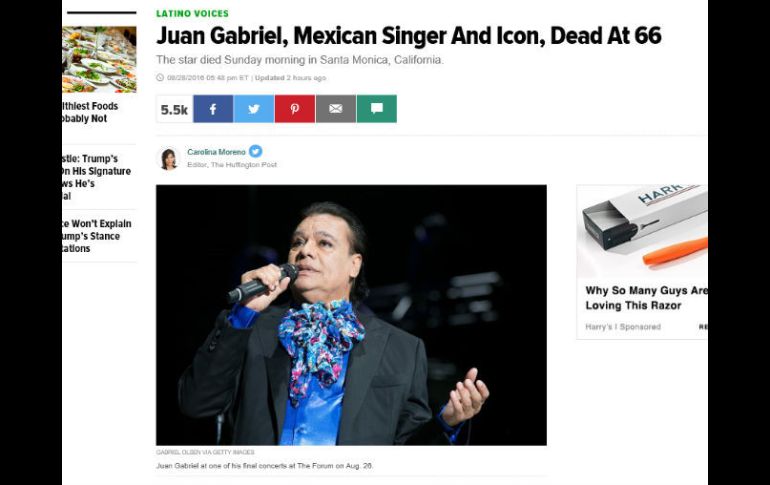Share article via Twitter bird button
The height and width of the screenshot is (485, 770).
point(254,109)
